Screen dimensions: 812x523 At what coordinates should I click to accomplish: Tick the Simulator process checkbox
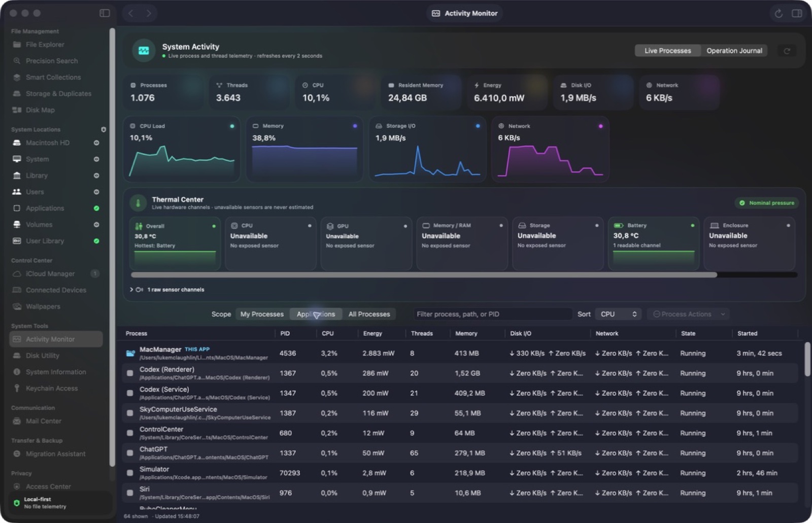130,473
